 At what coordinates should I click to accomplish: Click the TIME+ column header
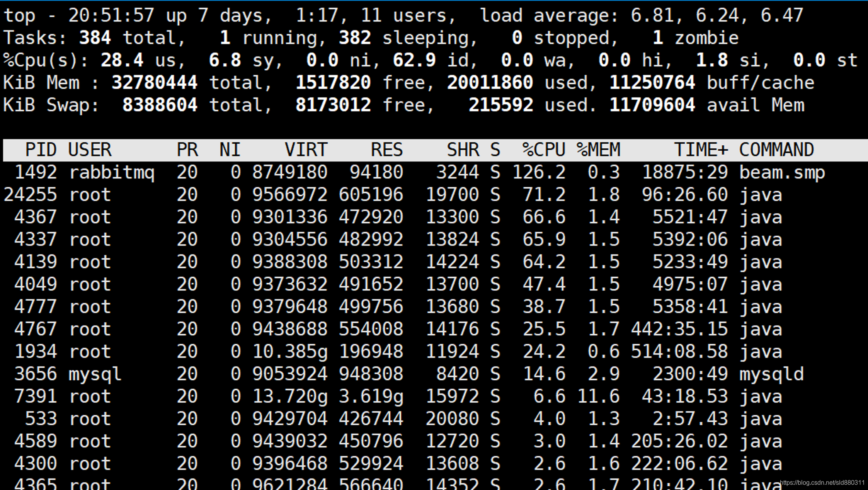[701, 150]
